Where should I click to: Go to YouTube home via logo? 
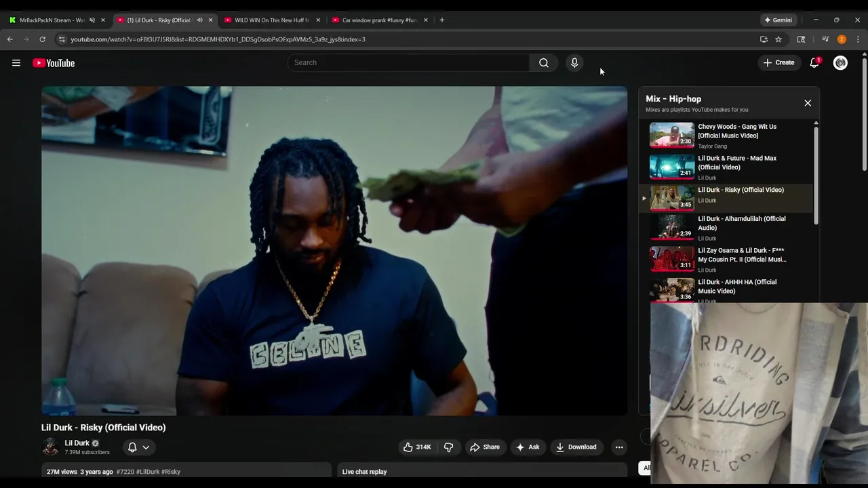click(x=54, y=63)
